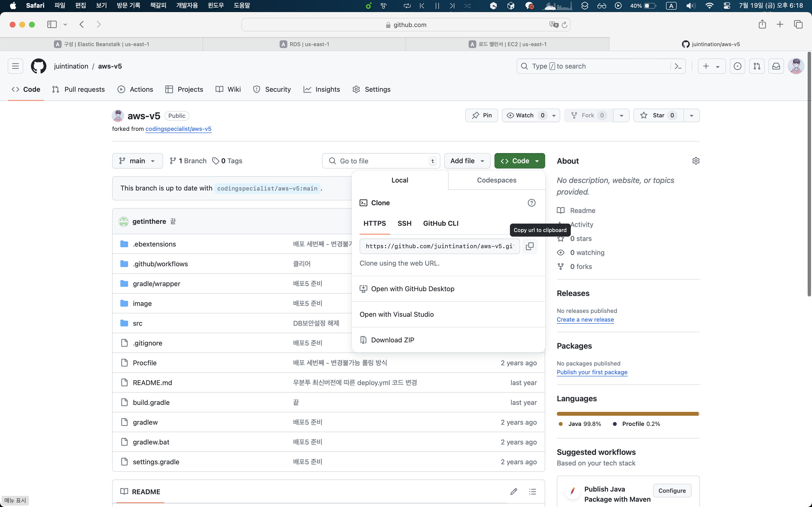
Task: Star the aws-v5 repository
Action: 658,115
